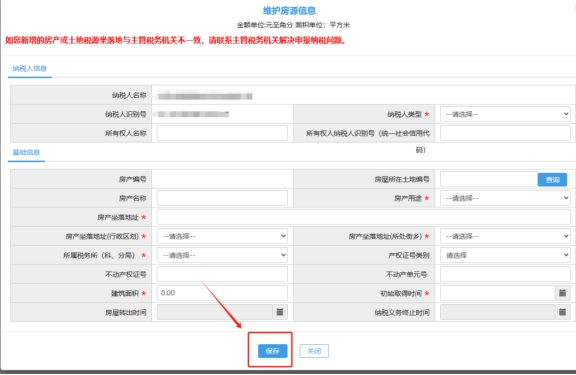The height and width of the screenshot is (375, 576).
Task: Open the 产权证号类别 dropdown
Action: click(505, 255)
